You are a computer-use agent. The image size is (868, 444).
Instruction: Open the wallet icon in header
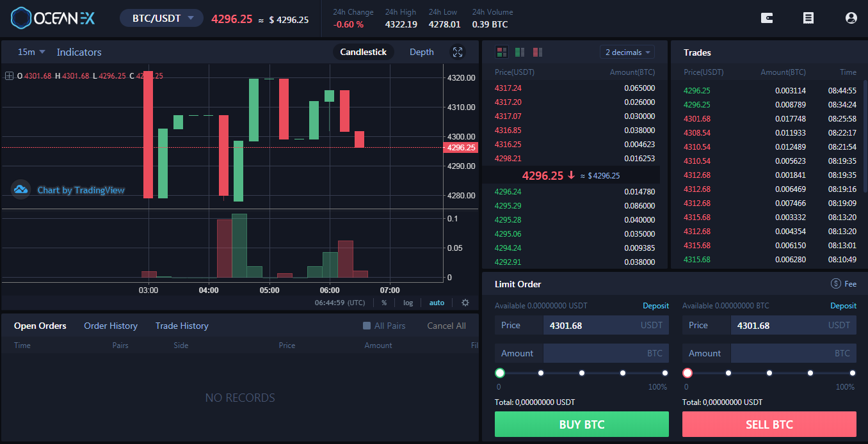pos(766,18)
